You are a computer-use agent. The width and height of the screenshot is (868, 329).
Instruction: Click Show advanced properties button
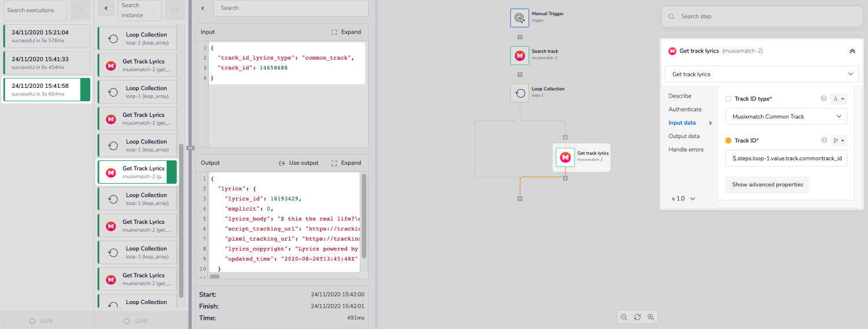point(767,184)
